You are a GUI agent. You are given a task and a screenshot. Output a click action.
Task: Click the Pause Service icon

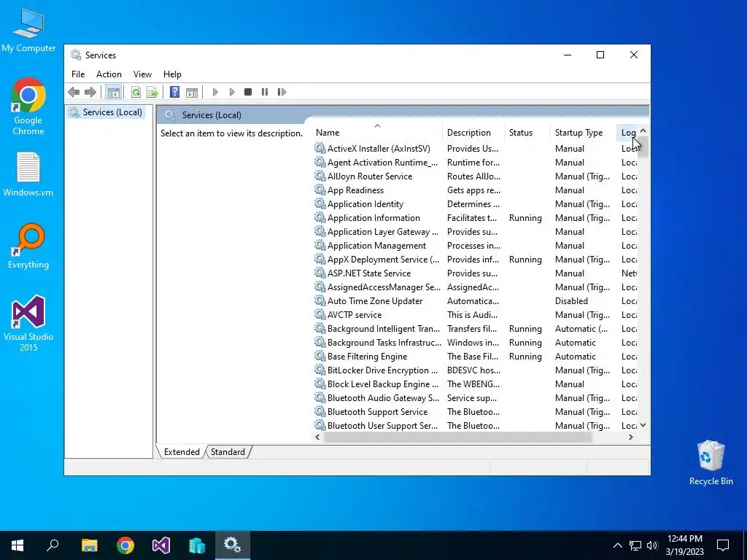264,92
